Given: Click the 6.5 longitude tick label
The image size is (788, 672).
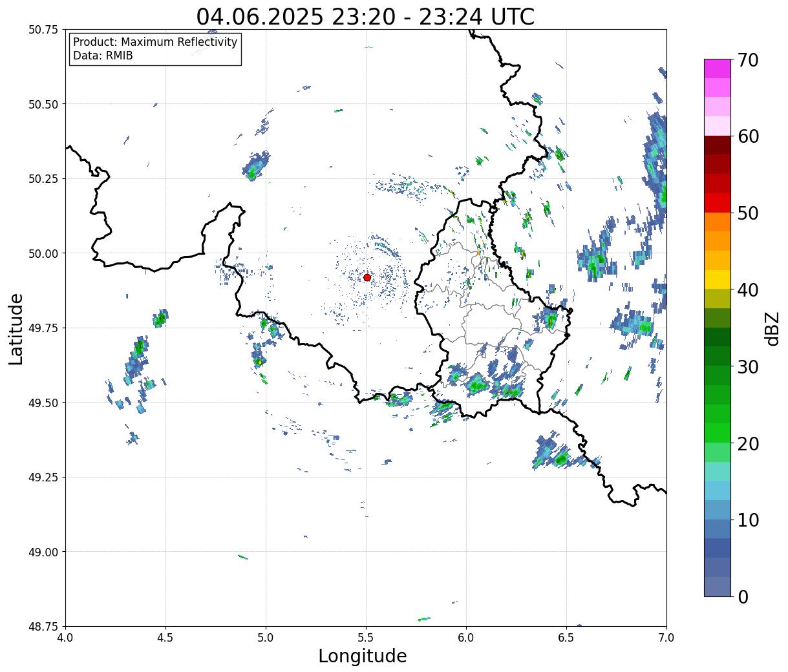Looking at the screenshot, I should tap(566, 638).
